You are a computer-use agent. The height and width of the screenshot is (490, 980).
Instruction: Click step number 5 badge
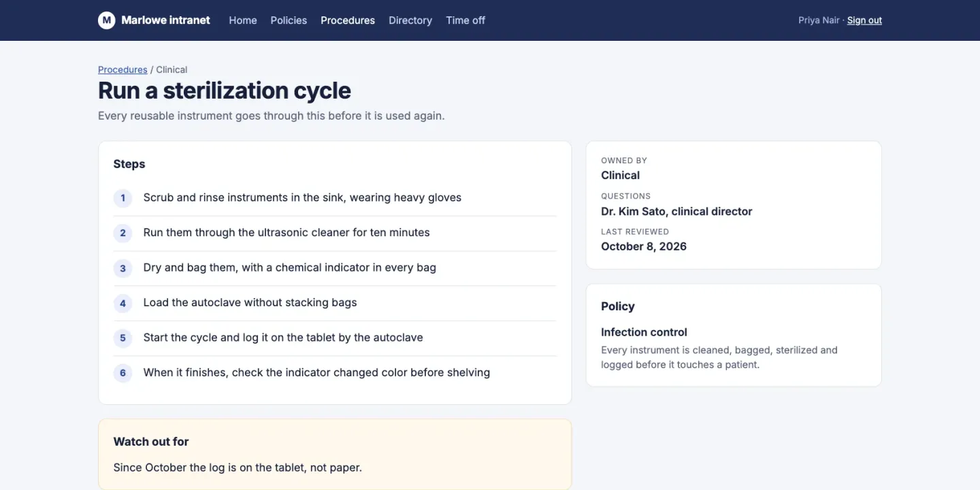(x=122, y=338)
